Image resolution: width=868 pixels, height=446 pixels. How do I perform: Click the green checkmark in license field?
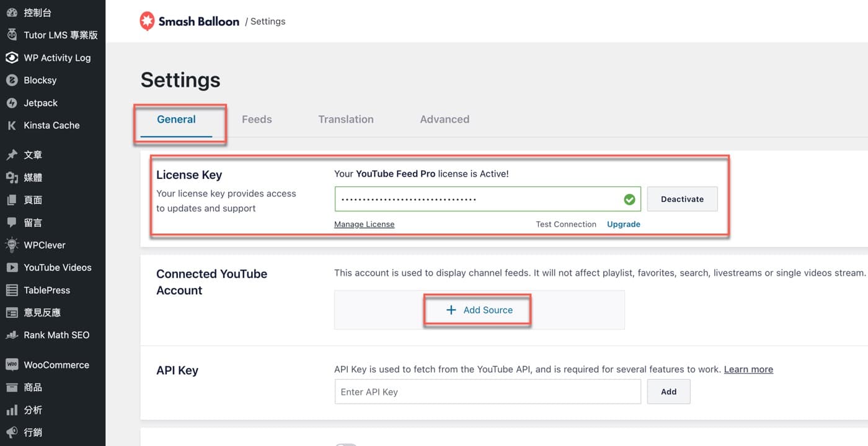(x=629, y=199)
